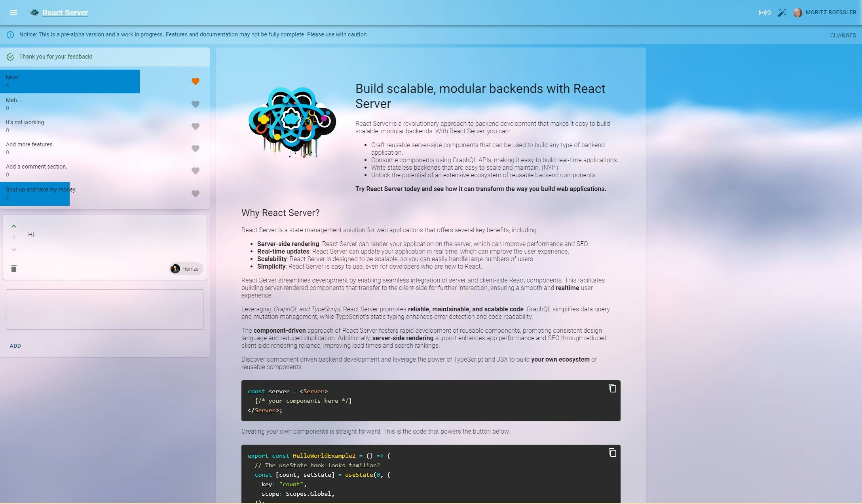Viewport: 862px width, 504px height.
Task: Open the CHANGES link
Action: (x=843, y=35)
